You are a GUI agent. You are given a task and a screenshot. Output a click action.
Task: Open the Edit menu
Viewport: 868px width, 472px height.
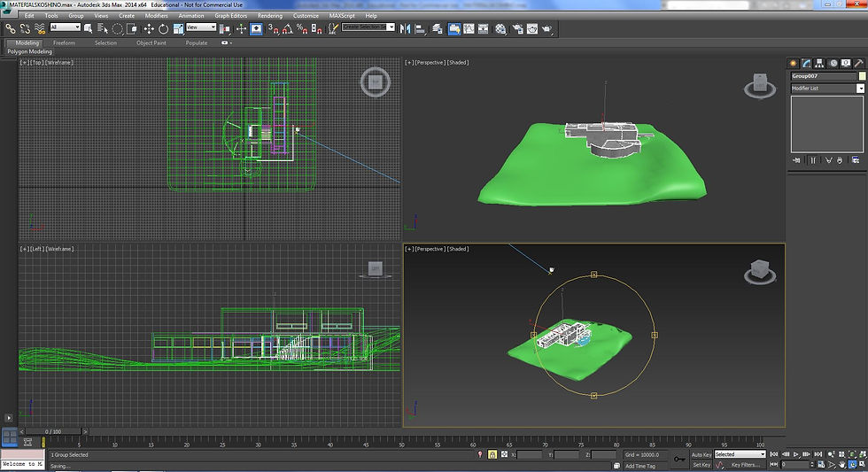29,15
